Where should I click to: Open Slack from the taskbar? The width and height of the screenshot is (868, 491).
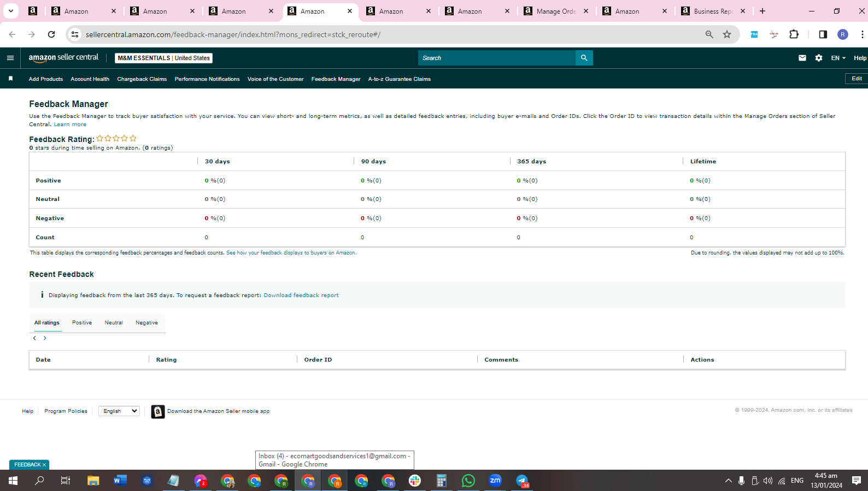click(x=415, y=481)
